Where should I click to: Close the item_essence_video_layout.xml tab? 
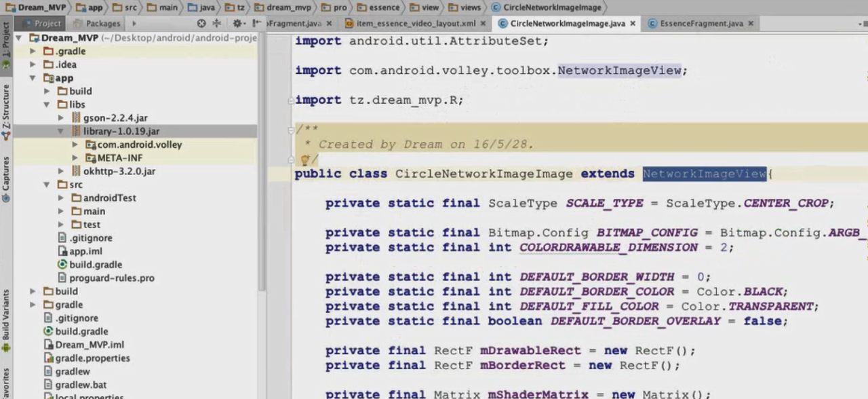tap(484, 23)
